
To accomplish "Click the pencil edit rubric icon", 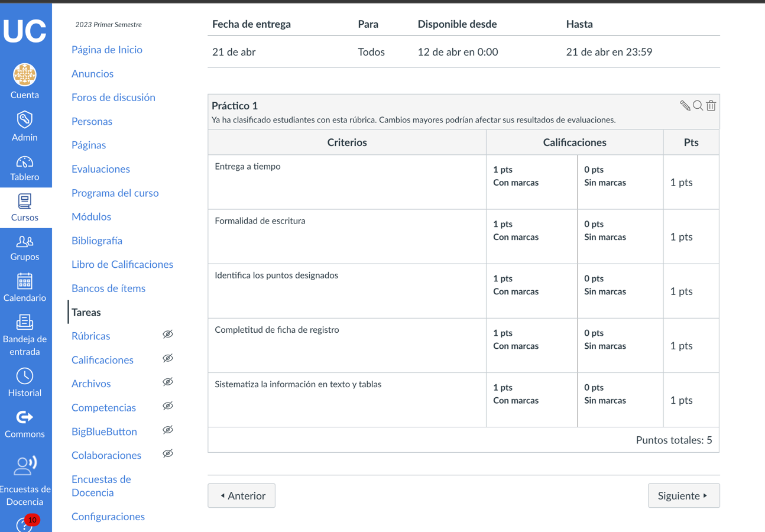I will click(685, 106).
